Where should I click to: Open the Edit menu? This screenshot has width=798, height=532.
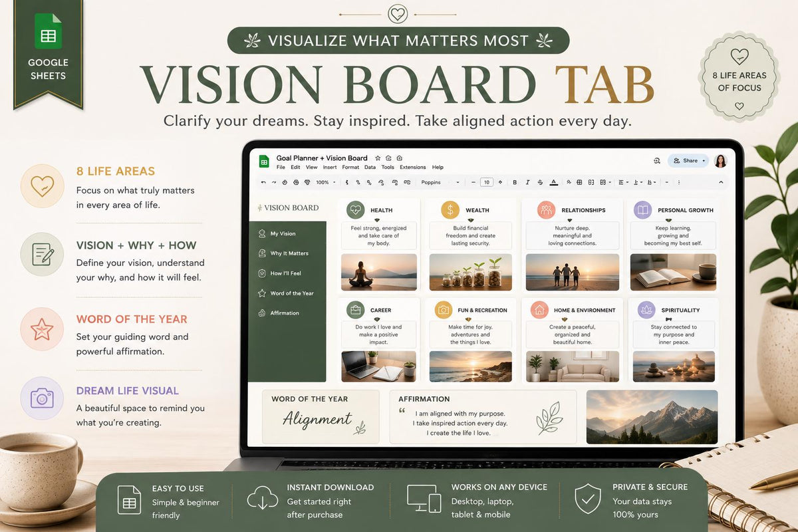[x=295, y=168]
